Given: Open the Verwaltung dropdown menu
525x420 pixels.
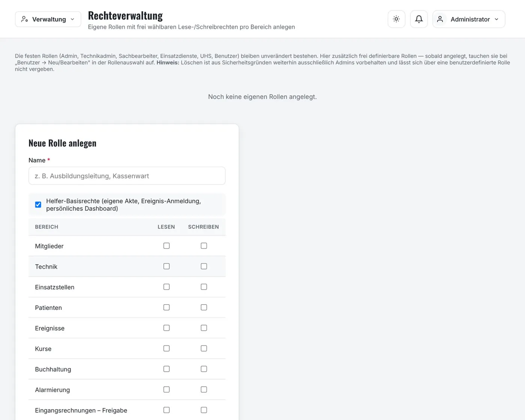Looking at the screenshot, I should tap(48, 19).
